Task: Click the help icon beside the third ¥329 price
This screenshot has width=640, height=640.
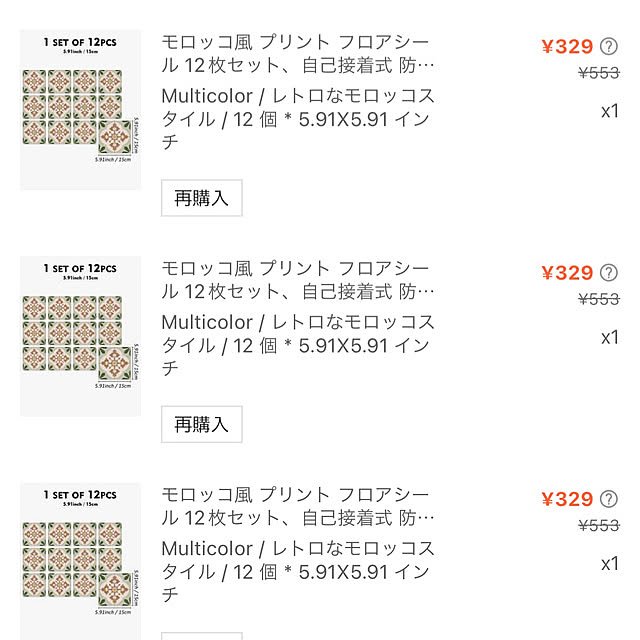Action: 609,499
